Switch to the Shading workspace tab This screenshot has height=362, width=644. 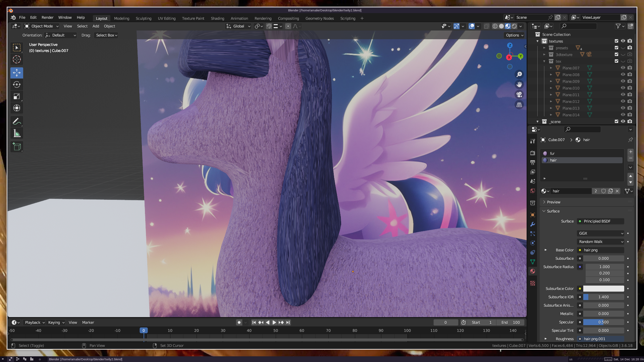click(x=217, y=18)
